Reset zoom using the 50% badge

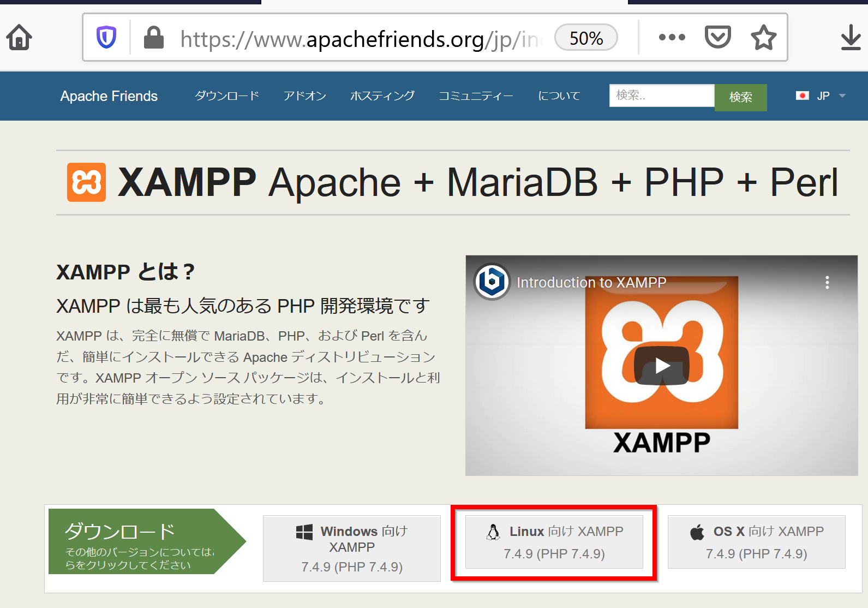pos(586,38)
